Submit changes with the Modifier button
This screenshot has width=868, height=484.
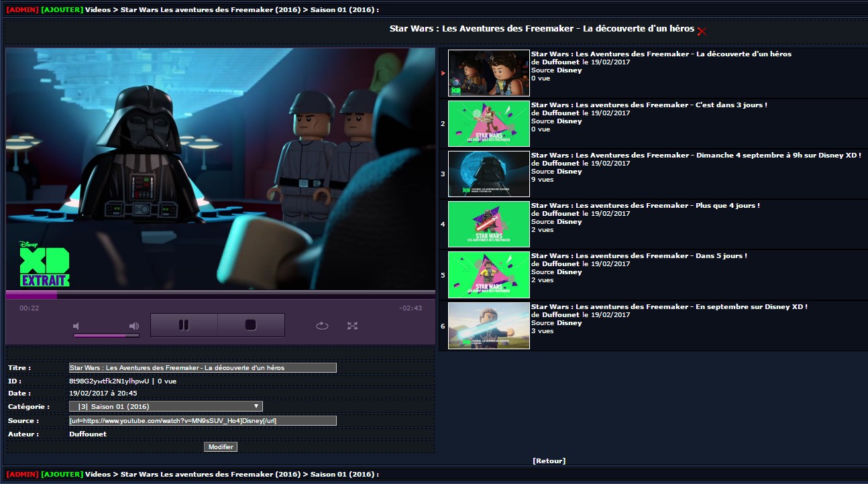[x=221, y=446]
